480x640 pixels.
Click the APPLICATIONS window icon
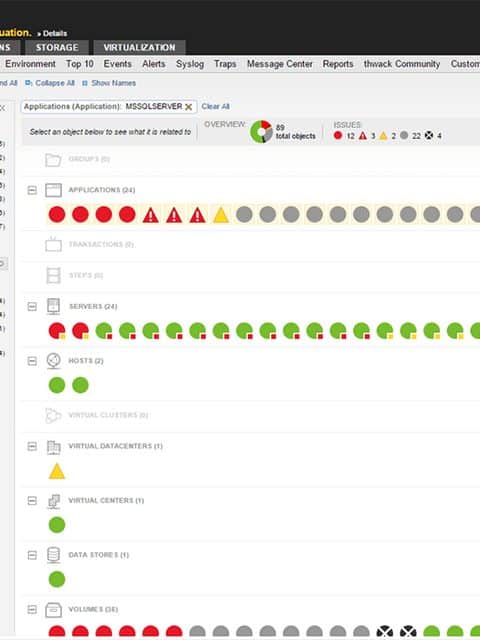point(53,190)
